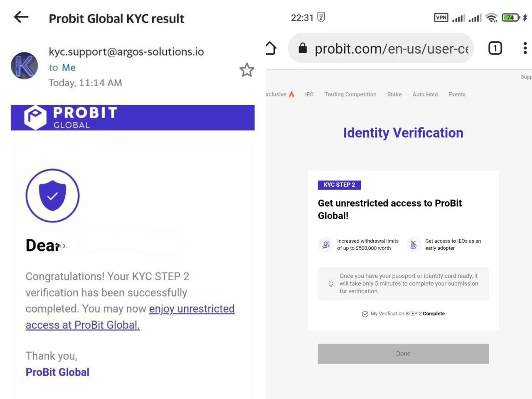Select the IEO navigation item
532x399 pixels.
[309, 94]
